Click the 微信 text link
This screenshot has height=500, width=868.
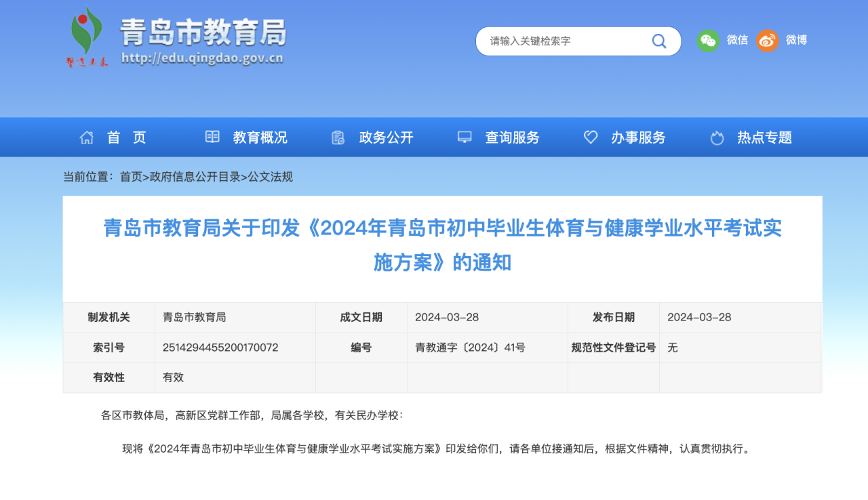tap(738, 40)
